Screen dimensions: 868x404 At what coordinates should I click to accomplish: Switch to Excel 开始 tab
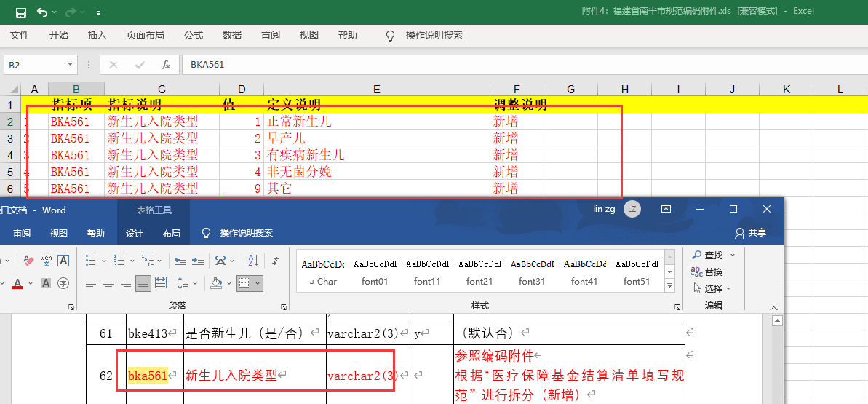coord(59,35)
